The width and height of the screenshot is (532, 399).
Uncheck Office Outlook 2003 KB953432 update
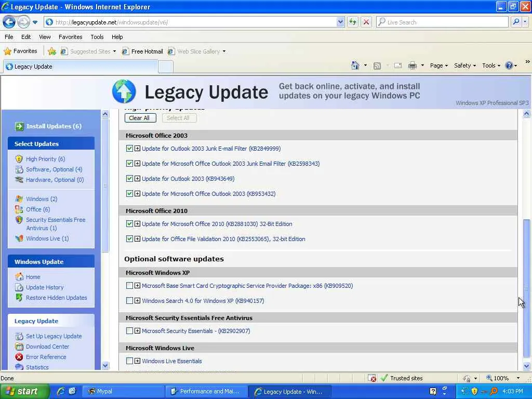(x=129, y=193)
